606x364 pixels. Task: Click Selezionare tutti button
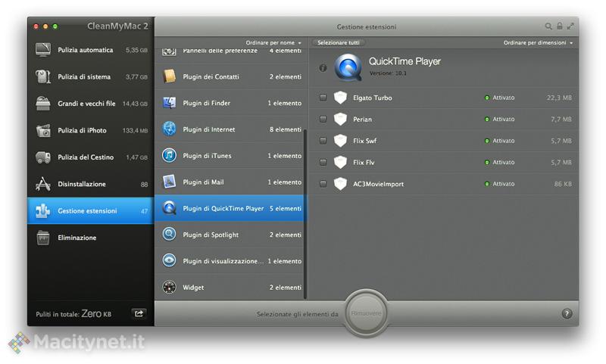(x=339, y=42)
